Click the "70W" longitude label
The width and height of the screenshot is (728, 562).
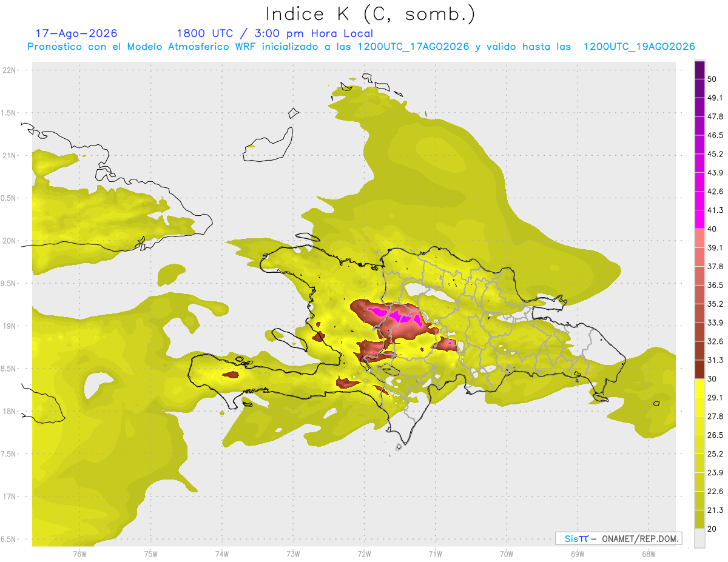click(x=506, y=554)
